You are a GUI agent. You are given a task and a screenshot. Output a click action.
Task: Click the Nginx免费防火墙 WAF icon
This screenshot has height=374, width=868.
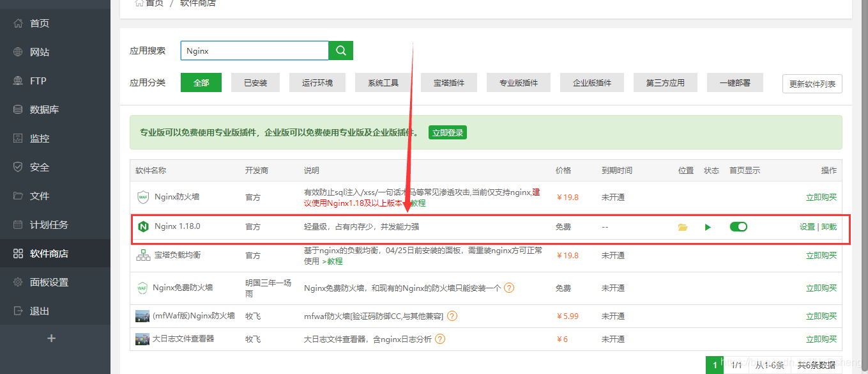[x=142, y=288]
